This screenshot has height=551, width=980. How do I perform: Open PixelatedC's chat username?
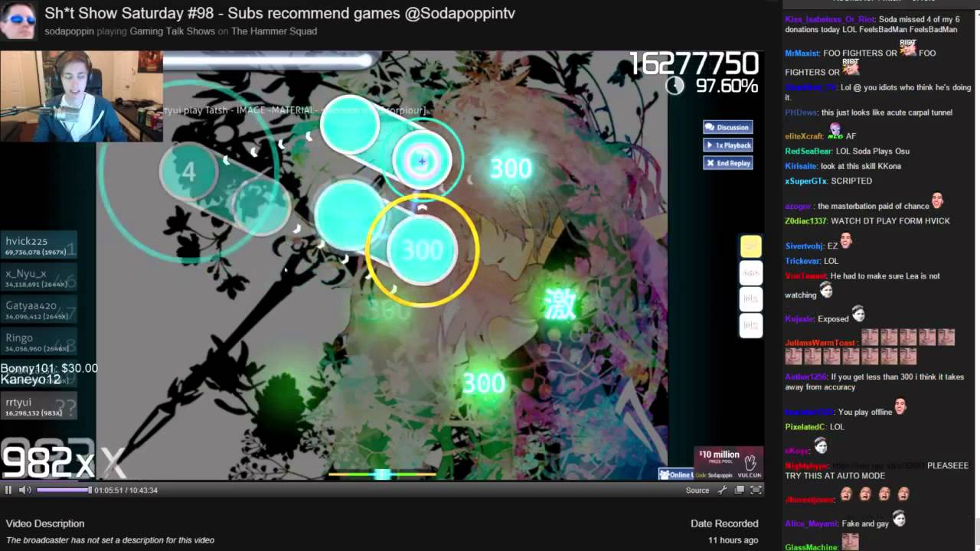point(805,427)
